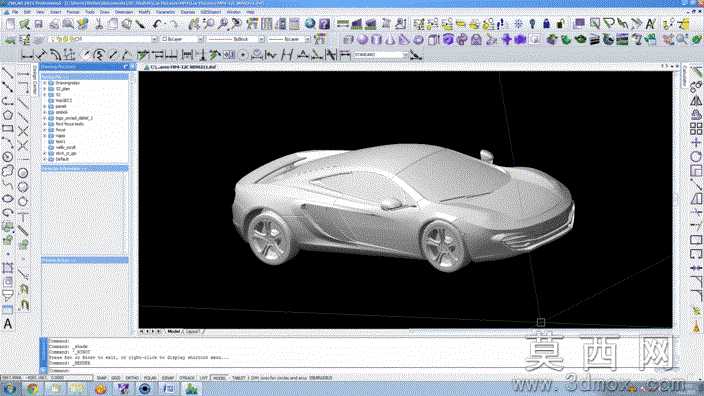This screenshot has height=396, width=704.
Task: Click the Copy icon in toolbar
Action: (113, 24)
